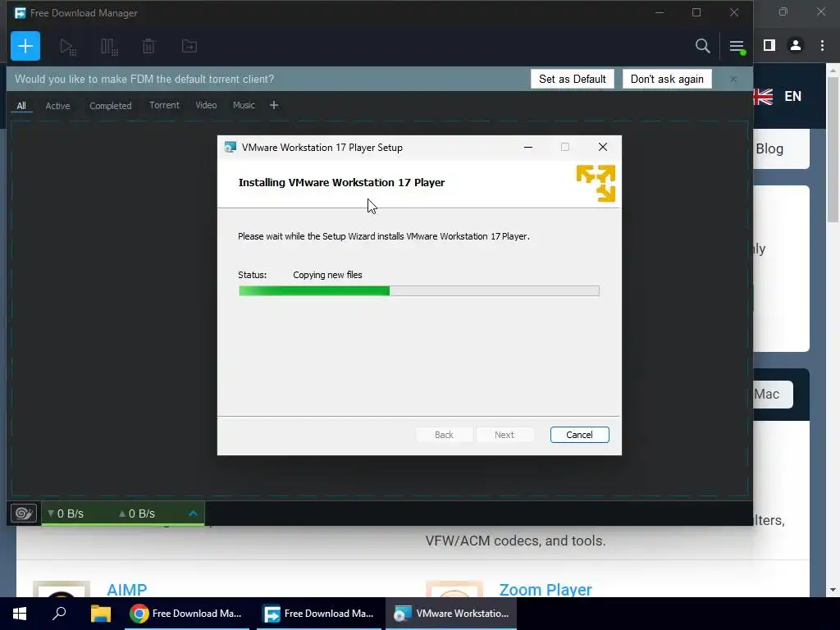This screenshot has width=840, height=630.
Task: Switch to Active downloads tab
Action: tap(57, 106)
